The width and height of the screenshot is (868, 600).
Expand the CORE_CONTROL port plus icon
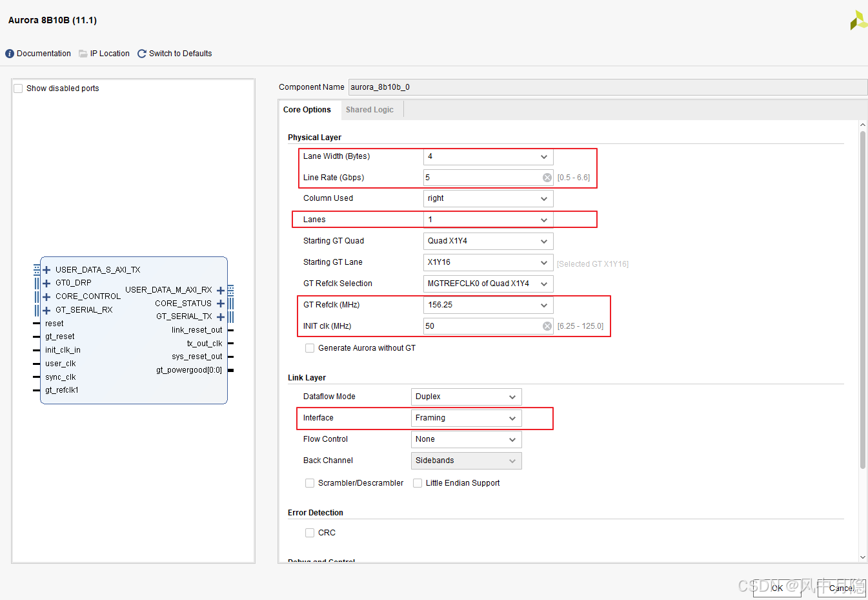pos(46,296)
